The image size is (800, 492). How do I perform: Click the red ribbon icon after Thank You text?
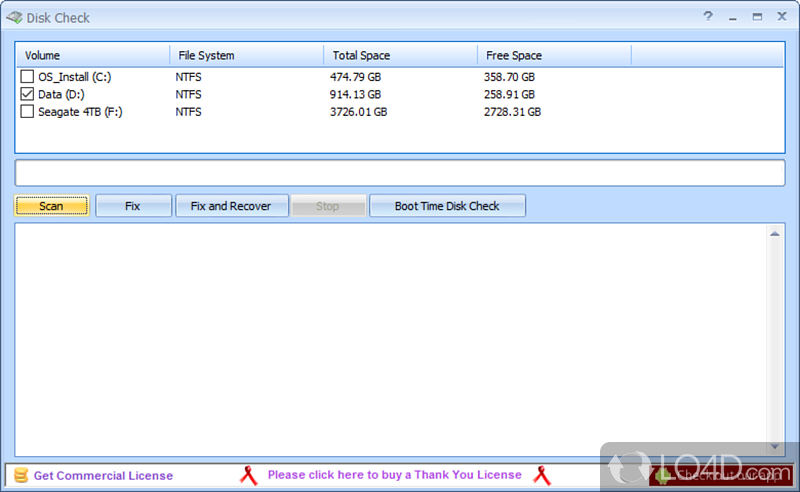pyautogui.click(x=542, y=475)
